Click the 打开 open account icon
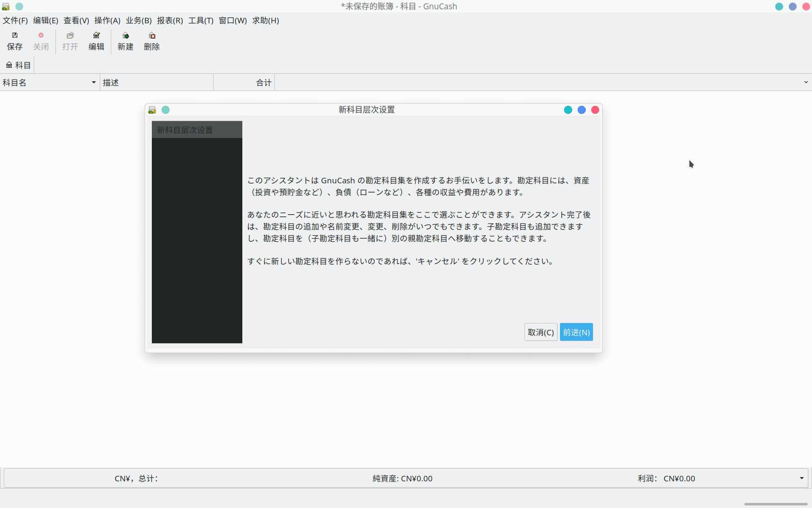Viewport: 812px width, 508px height. pyautogui.click(x=70, y=36)
